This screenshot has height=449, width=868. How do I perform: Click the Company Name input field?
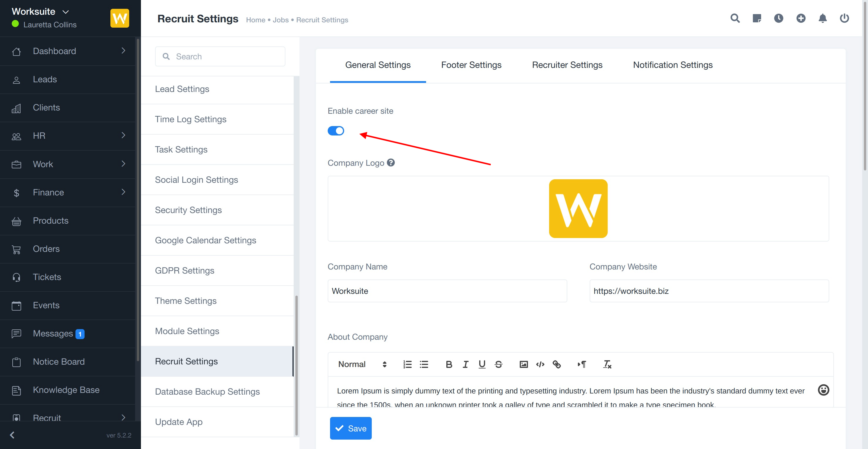447,291
